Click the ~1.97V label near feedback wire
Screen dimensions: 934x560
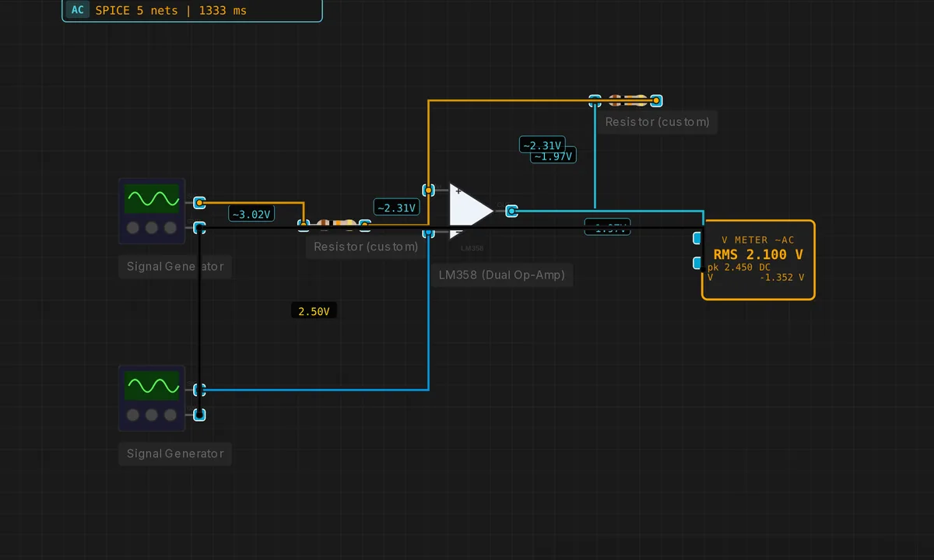tap(553, 156)
